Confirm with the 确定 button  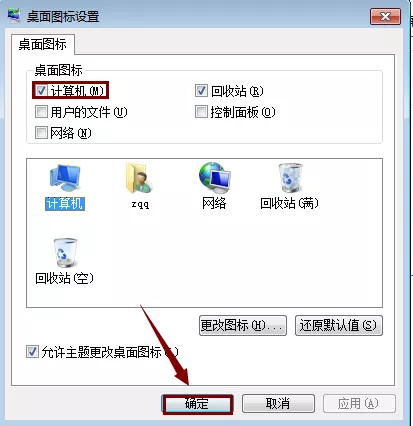point(197,404)
